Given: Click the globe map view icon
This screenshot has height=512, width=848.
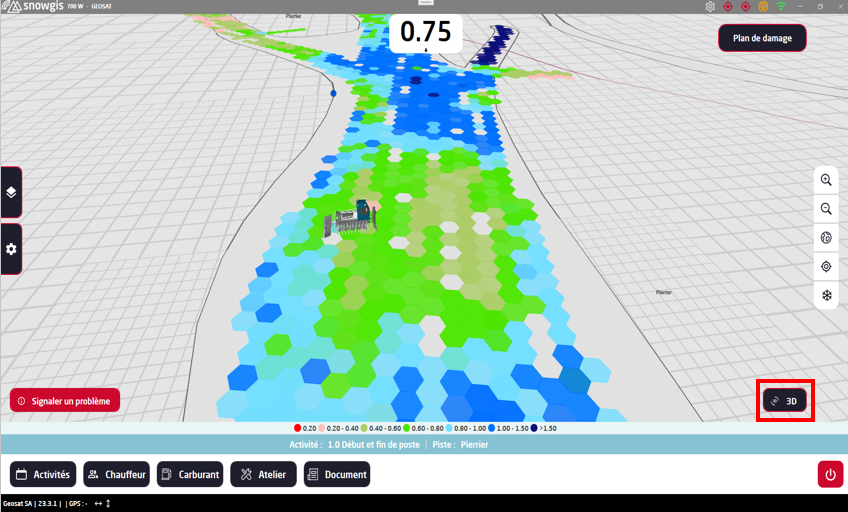Looking at the screenshot, I should (826, 238).
